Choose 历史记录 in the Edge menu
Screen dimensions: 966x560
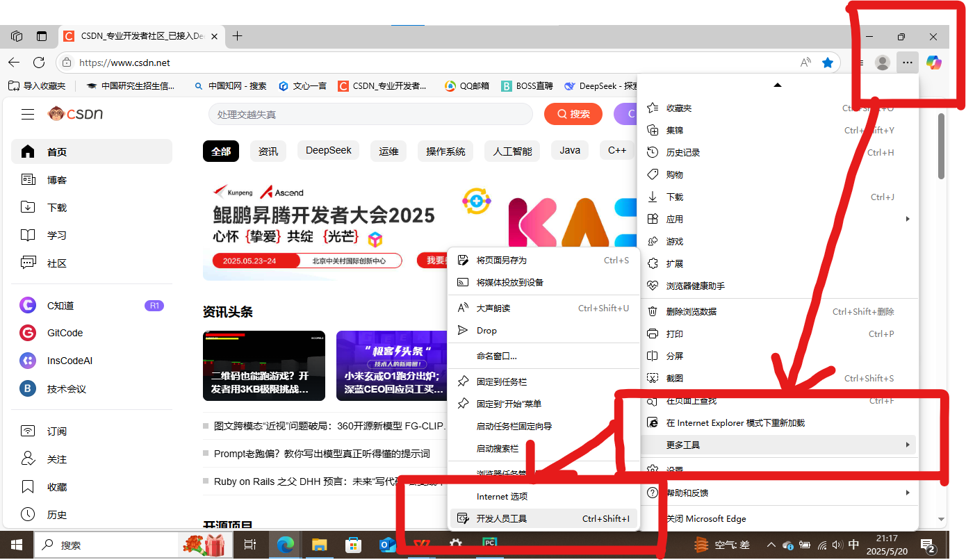pyautogui.click(x=778, y=152)
